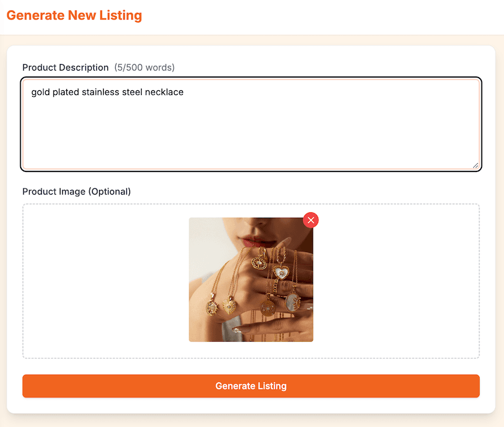The image size is (504, 427).
Task: Place cursor on the word necklace
Action: tap(164, 92)
